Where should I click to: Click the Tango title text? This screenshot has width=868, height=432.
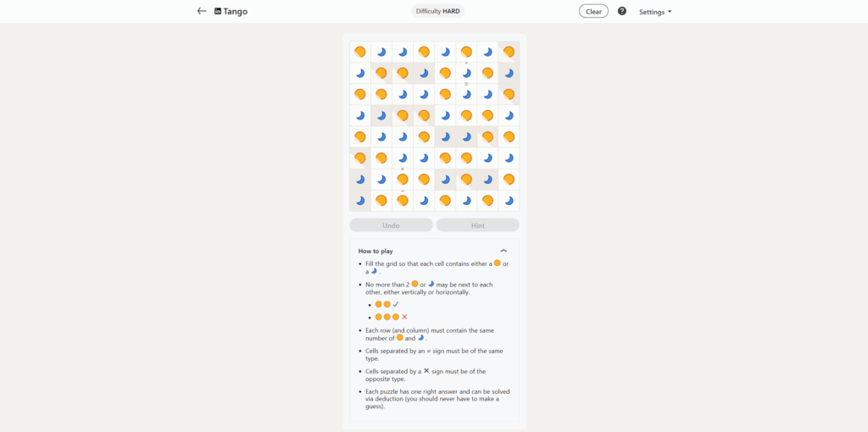[236, 12]
